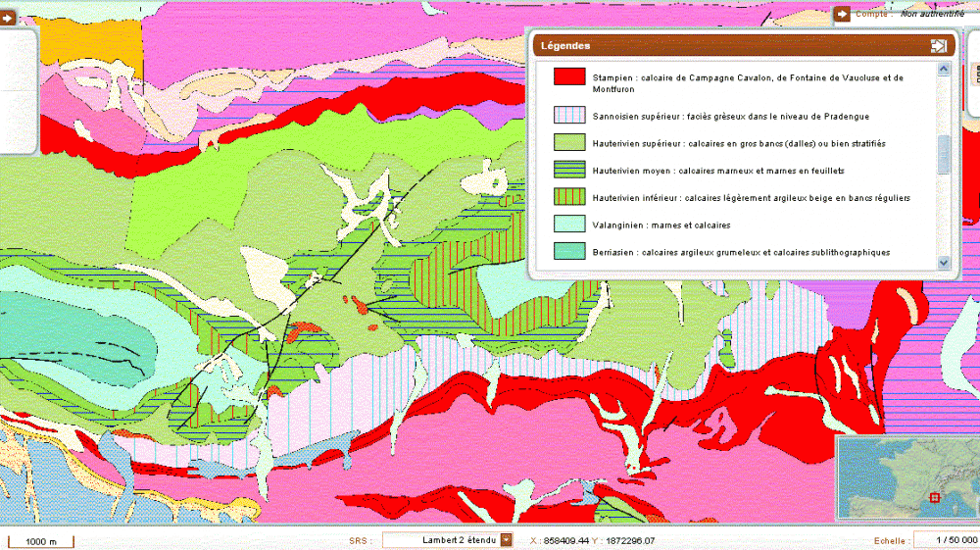This screenshot has width=980, height=550.
Task: Click the Hauterivien inférieur legend swatch
Action: tap(569, 197)
